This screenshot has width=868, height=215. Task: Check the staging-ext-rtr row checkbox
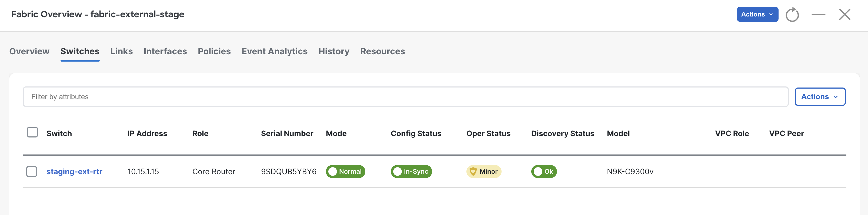32,172
